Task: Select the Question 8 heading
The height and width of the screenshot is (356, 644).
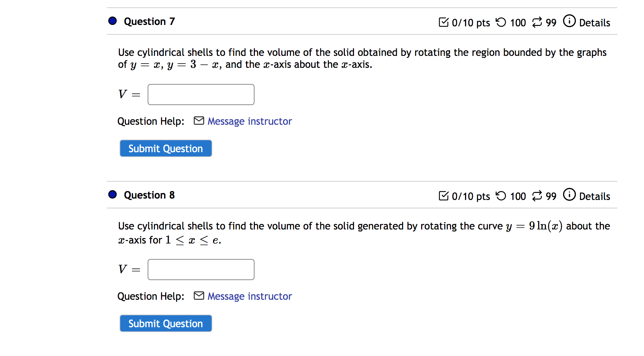Action: [149, 195]
